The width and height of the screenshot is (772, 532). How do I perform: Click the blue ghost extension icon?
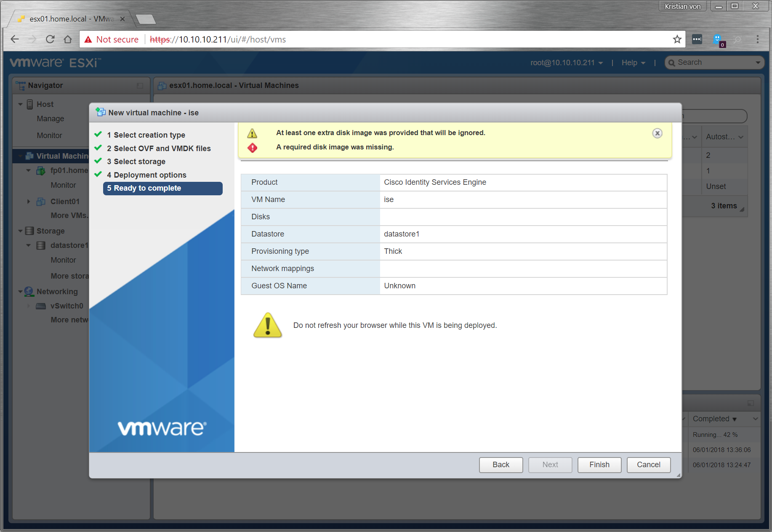pos(718,40)
